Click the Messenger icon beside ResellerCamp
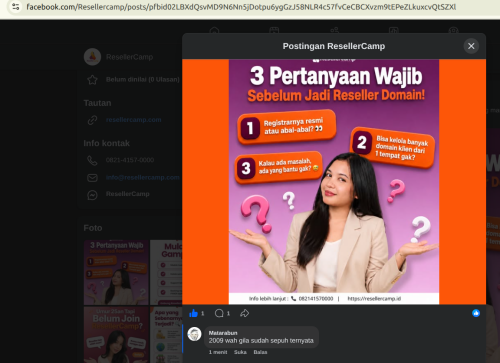 coord(92,195)
